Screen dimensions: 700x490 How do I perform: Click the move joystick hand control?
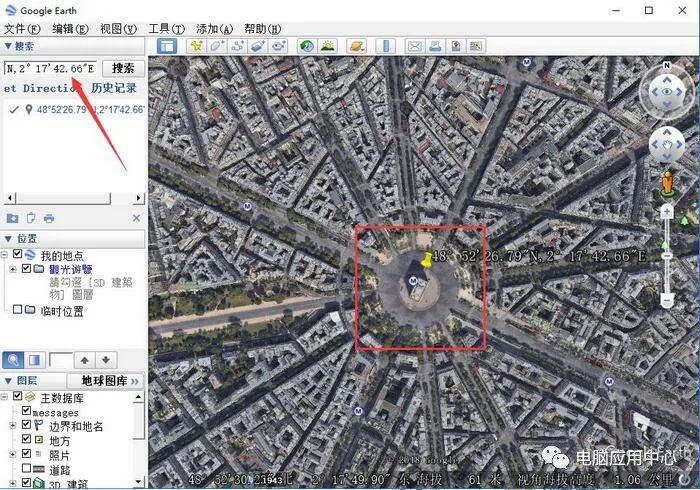click(667, 145)
